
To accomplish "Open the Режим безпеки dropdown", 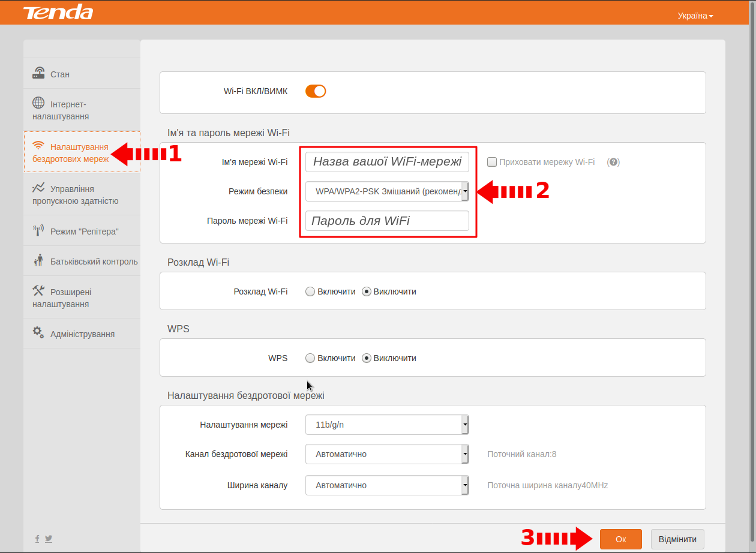I will pyautogui.click(x=387, y=191).
